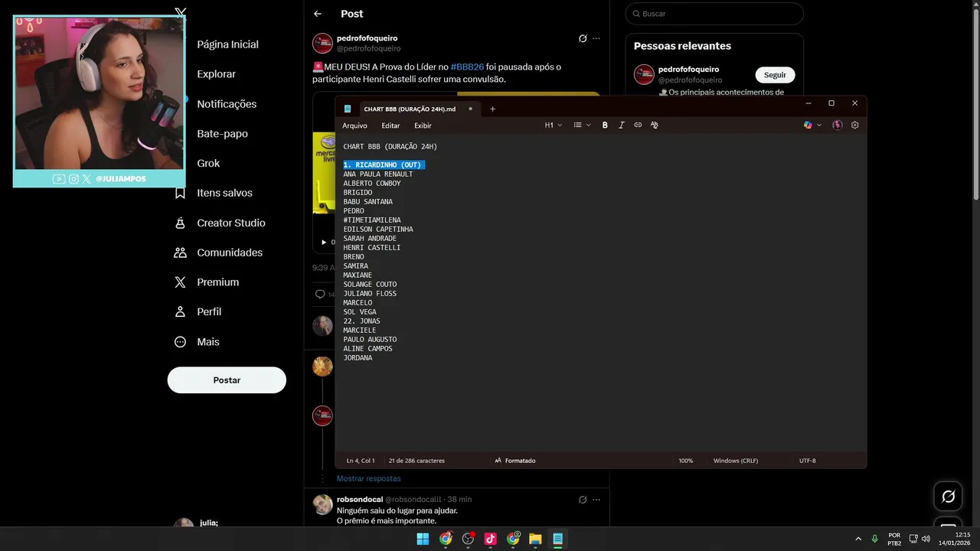This screenshot has width=980, height=551.
Task: Show hidden tray icons chevron
Action: coord(858,539)
